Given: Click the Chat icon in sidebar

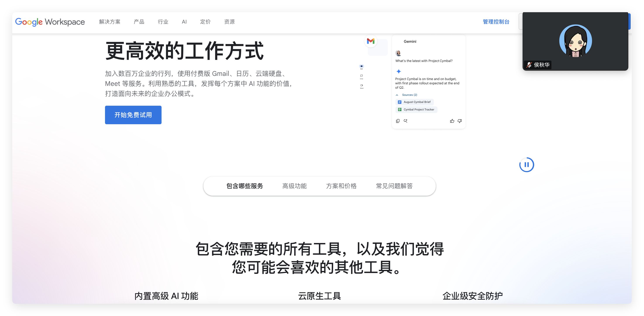Looking at the screenshot, I should click(x=362, y=76).
